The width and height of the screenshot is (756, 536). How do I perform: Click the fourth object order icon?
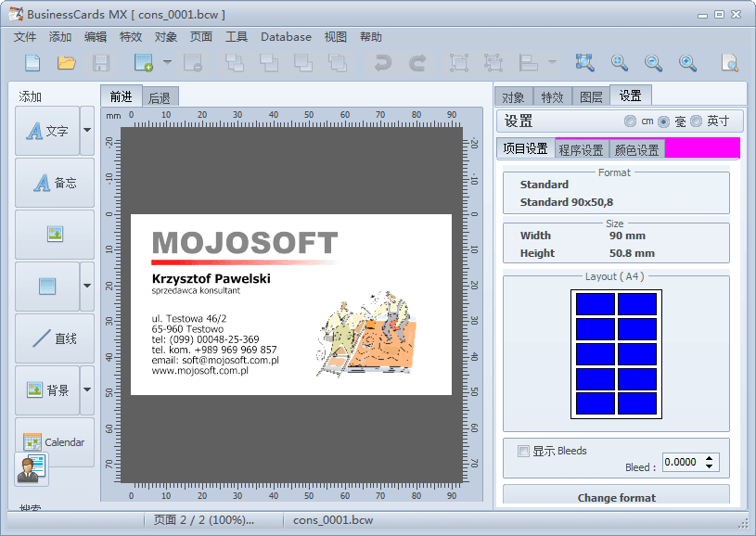(338, 63)
